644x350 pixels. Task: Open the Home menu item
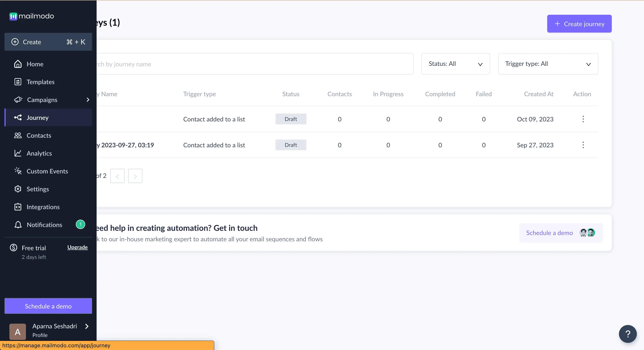click(35, 64)
